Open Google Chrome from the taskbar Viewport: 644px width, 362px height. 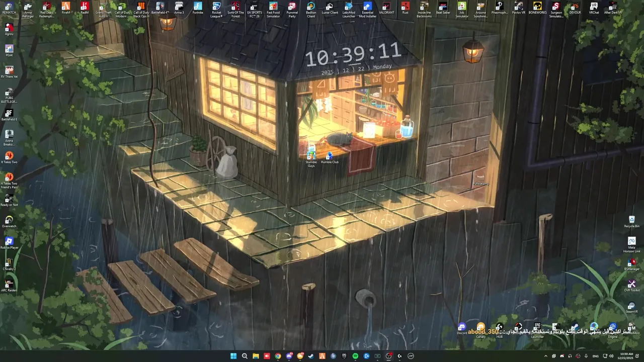(278, 356)
